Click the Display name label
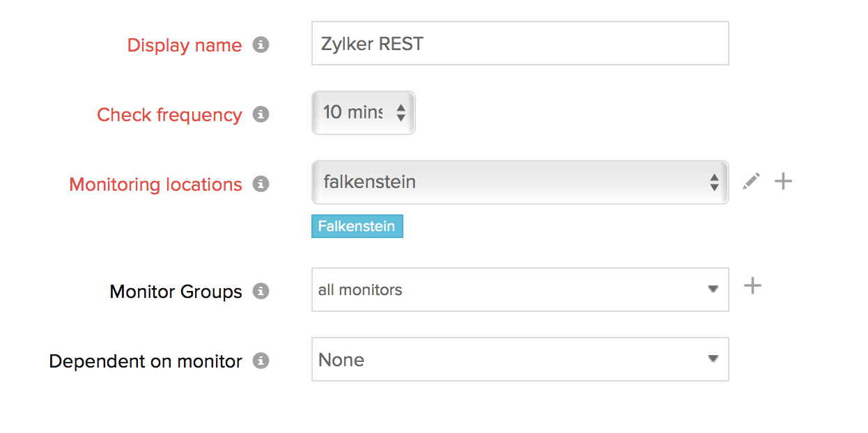 pyautogui.click(x=184, y=45)
